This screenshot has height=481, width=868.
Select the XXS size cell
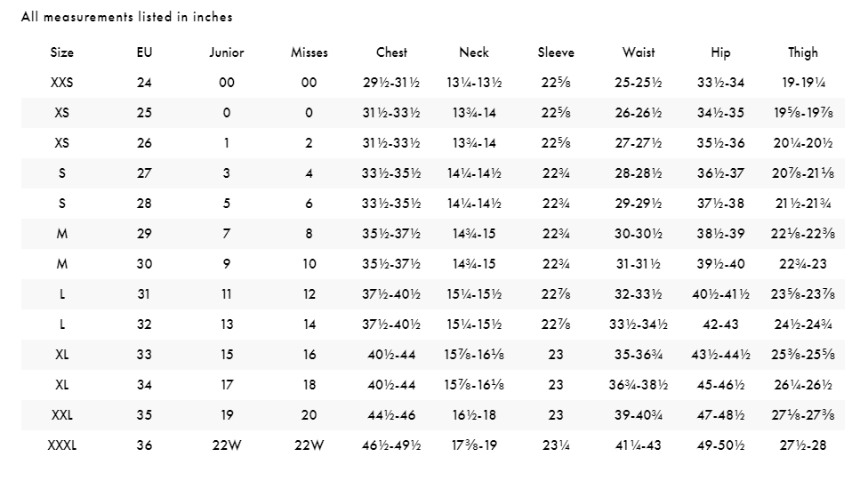pos(62,83)
